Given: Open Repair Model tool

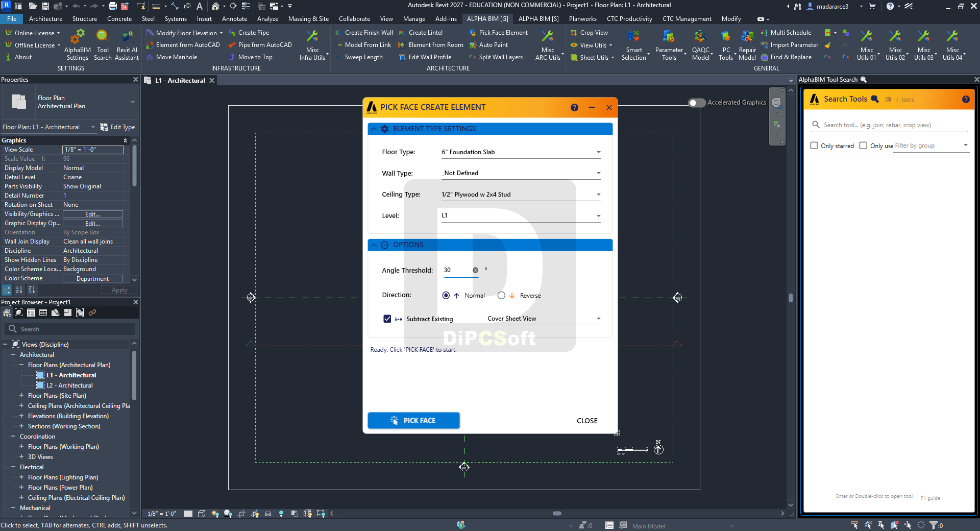Looking at the screenshot, I should (x=747, y=45).
